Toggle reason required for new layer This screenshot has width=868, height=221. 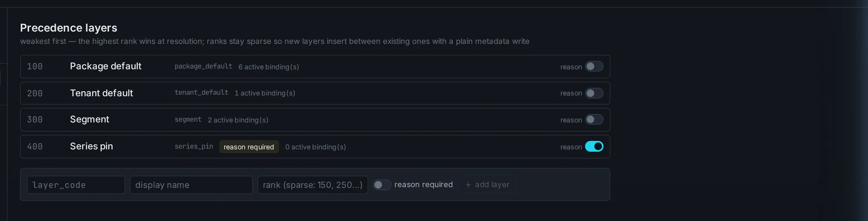pyautogui.click(x=382, y=185)
